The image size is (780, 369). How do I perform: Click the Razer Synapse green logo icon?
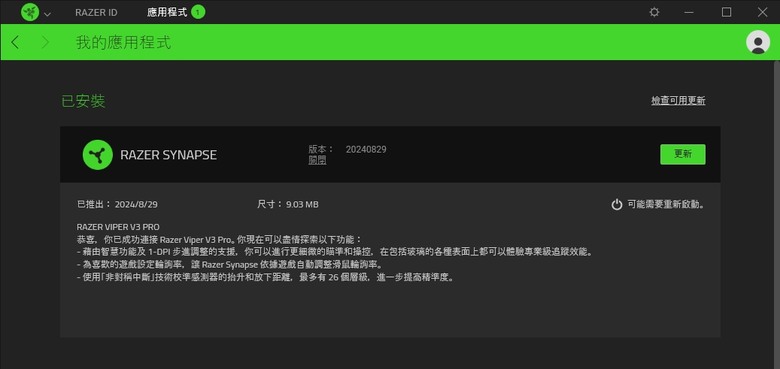pos(98,155)
